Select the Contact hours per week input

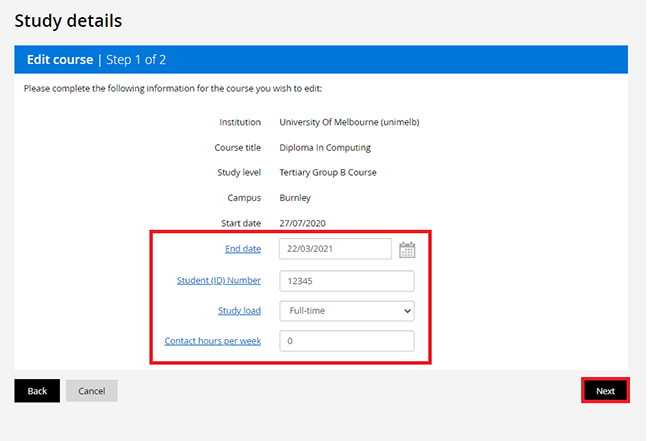[347, 341]
